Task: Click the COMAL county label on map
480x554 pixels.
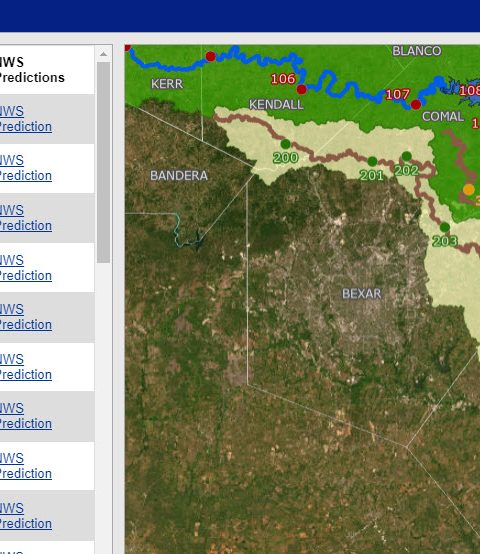Action: 443,117
